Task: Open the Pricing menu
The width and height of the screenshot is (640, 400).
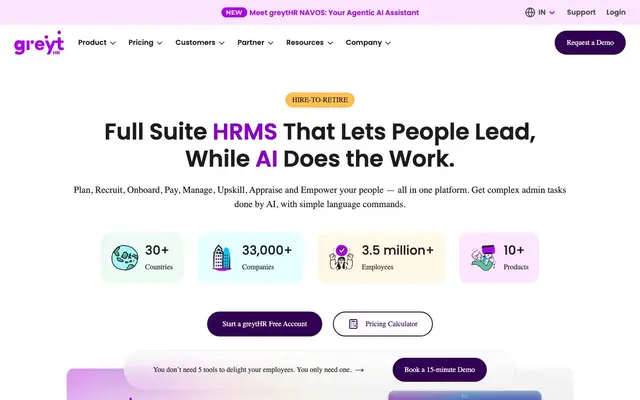Action: (x=145, y=42)
